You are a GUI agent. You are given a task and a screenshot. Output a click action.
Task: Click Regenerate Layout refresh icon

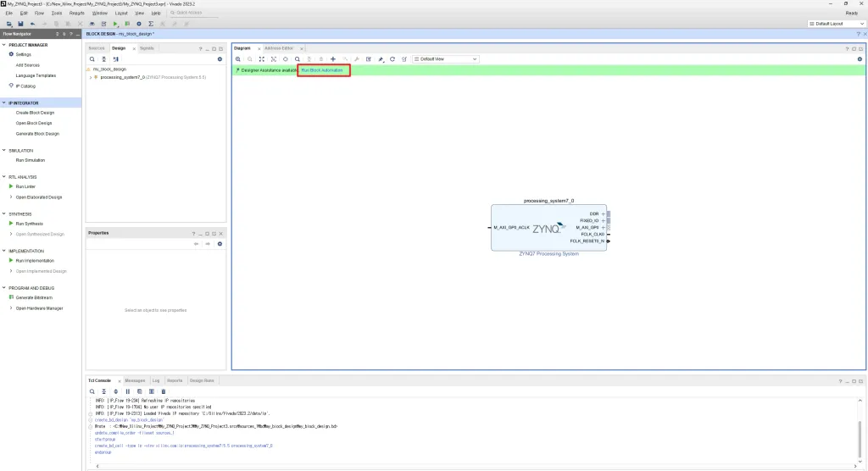point(392,59)
